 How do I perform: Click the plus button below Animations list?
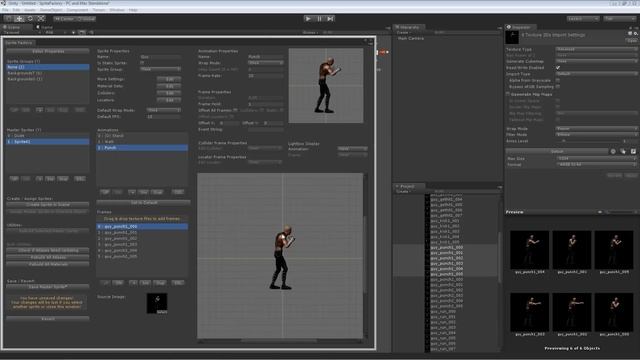132,192
